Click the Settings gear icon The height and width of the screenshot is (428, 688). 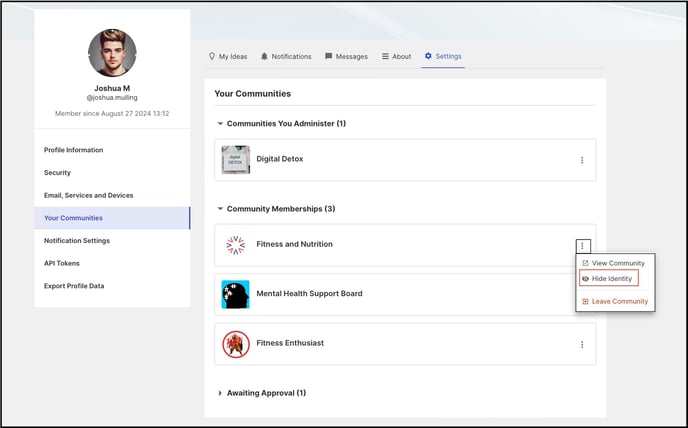pyautogui.click(x=428, y=56)
